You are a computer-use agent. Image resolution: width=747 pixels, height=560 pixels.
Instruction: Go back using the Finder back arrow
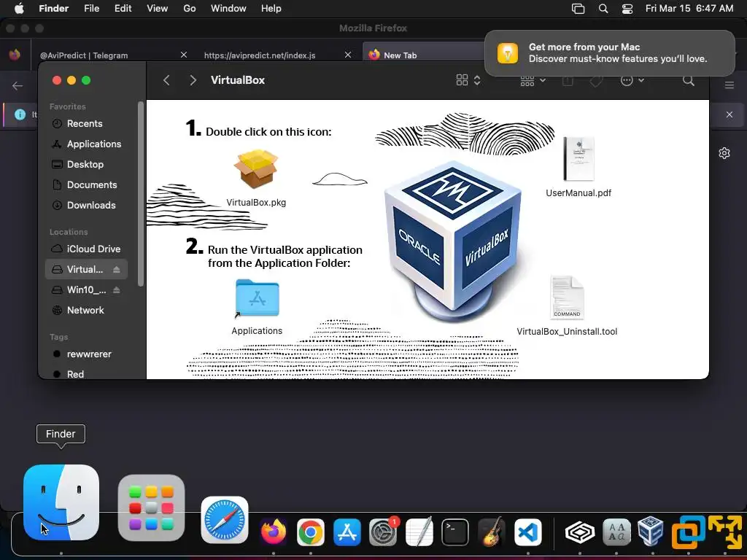(166, 80)
